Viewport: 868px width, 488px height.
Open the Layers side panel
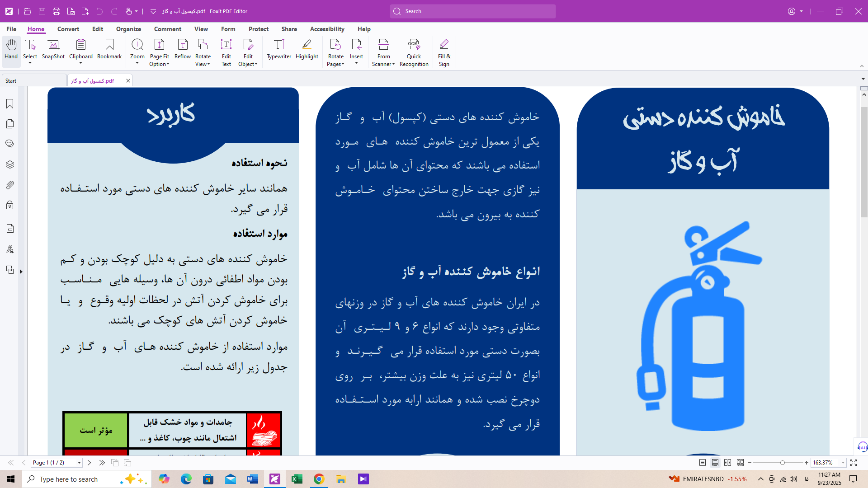[x=10, y=164]
